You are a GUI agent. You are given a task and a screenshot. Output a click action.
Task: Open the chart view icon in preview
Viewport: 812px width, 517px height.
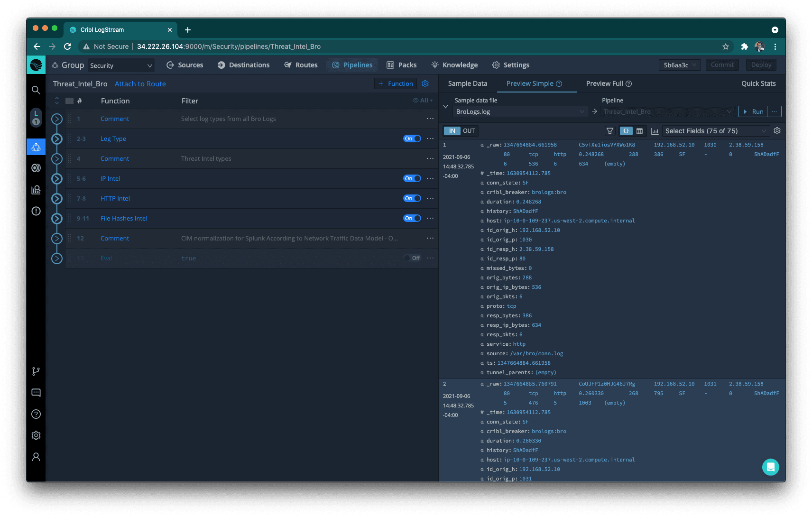point(655,131)
